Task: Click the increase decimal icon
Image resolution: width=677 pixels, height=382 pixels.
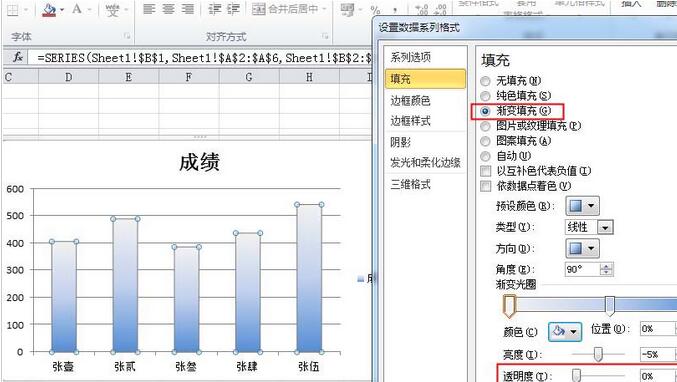Action: point(421,9)
